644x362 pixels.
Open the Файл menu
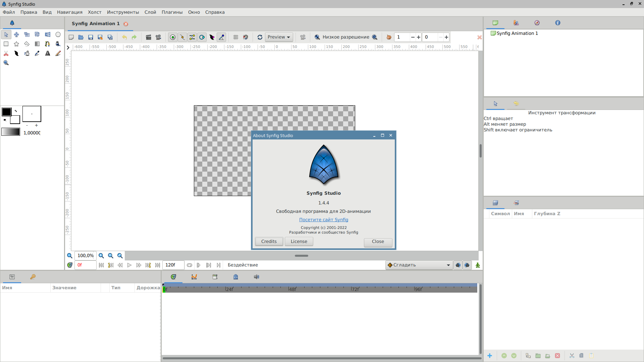click(9, 12)
